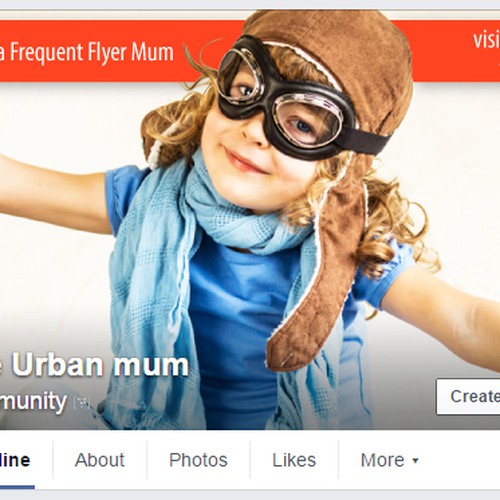Click the child's smiling mouth
500x500 pixels.
(245, 162)
